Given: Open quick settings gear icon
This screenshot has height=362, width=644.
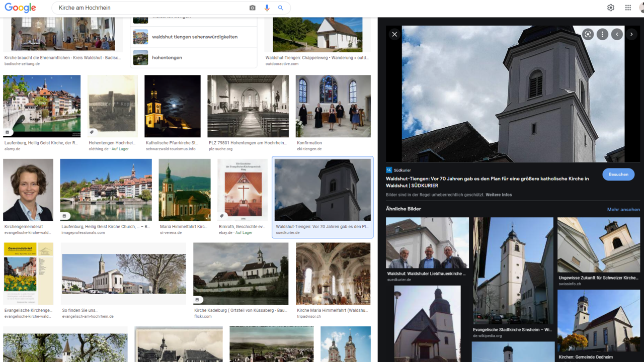Looking at the screenshot, I should click(611, 8).
